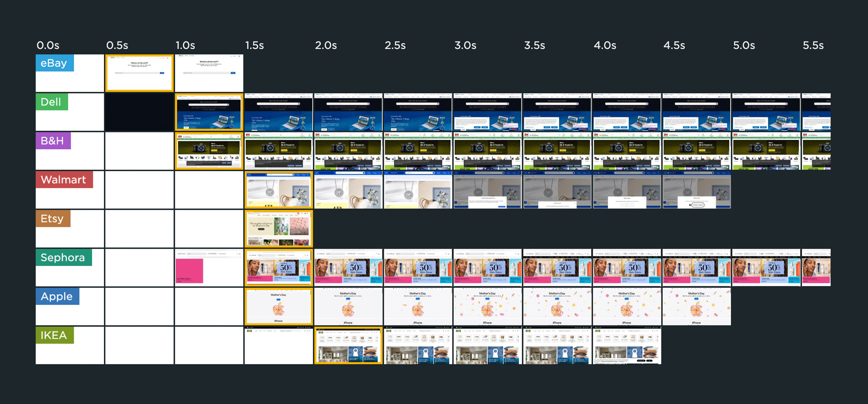View the Dell frame at 3.0s
The image size is (868, 404).
click(x=488, y=112)
